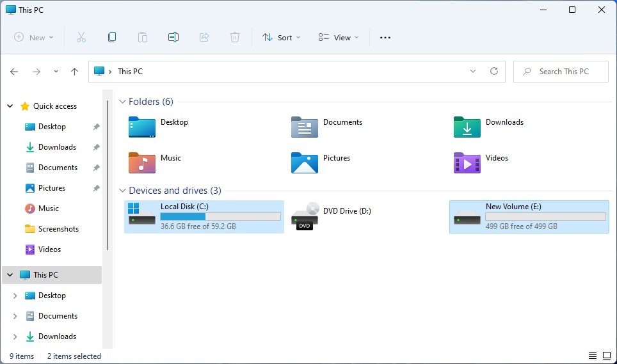Click the computer icon in address bar
The height and width of the screenshot is (364, 617).
pyautogui.click(x=99, y=71)
